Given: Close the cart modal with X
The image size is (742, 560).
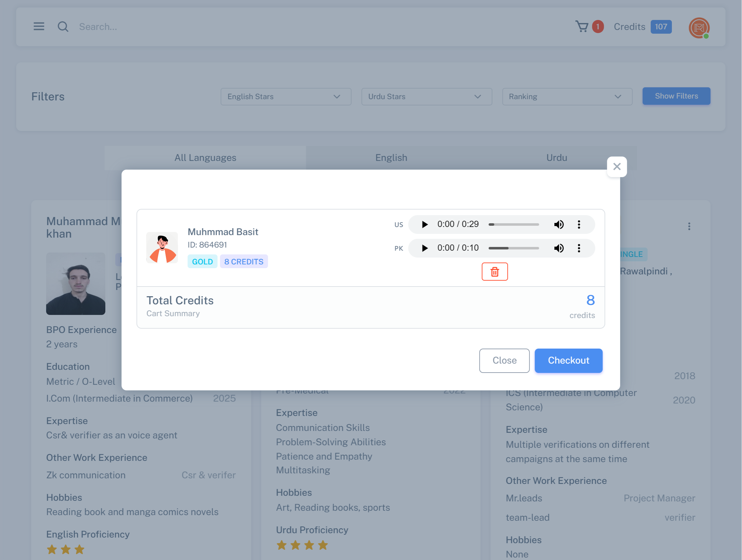Looking at the screenshot, I should tap(617, 167).
